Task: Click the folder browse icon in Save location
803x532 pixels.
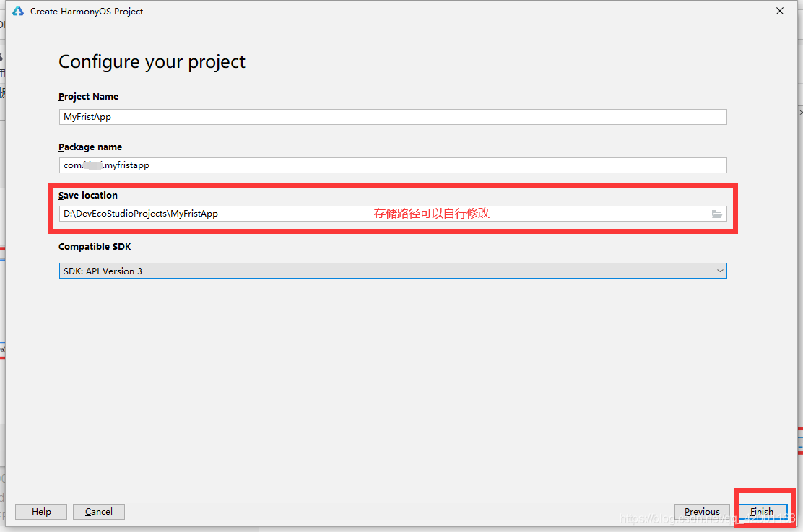Action: click(716, 214)
